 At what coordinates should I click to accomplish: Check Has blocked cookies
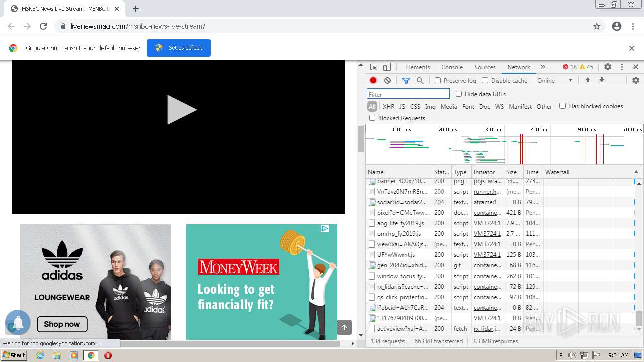562,106
